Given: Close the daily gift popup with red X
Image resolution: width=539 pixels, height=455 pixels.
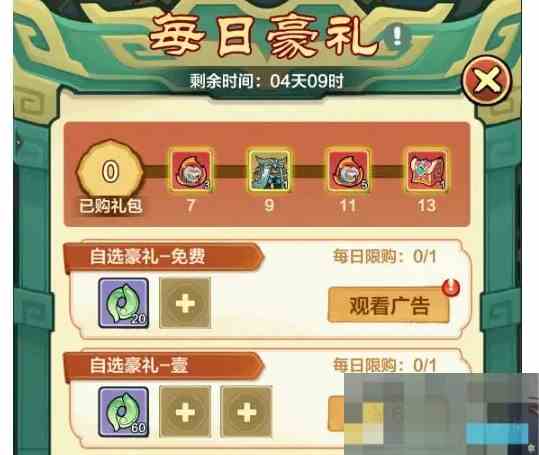Looking at the screenshot, I should (x=487, y=80).
